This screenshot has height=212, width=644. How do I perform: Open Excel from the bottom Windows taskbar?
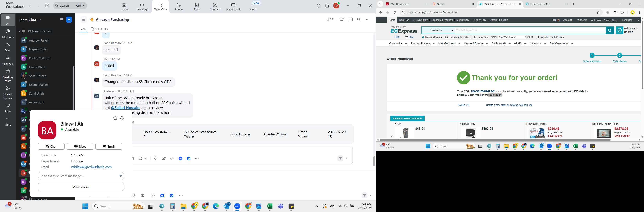pyautogui.click(x=269, y=206)
